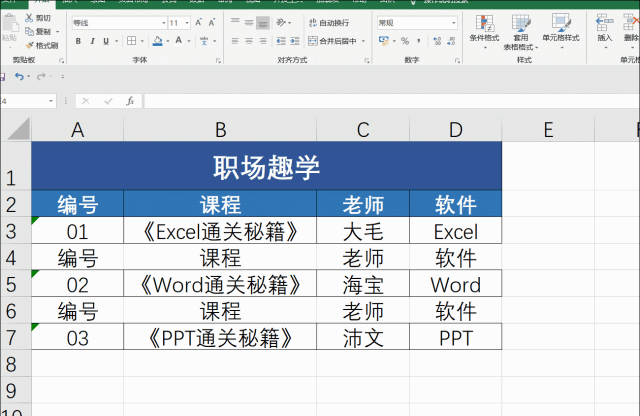Open Conditional Formatting (条件格式)
The height and width of the screenshot is (416, 640).
484,31
